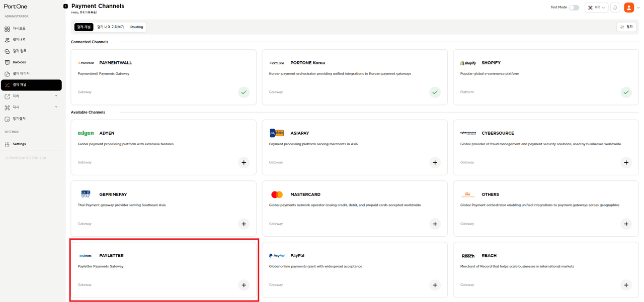
Task: Add the CYBERSOURCE channel via plus icon
Action: coord(626,162)
